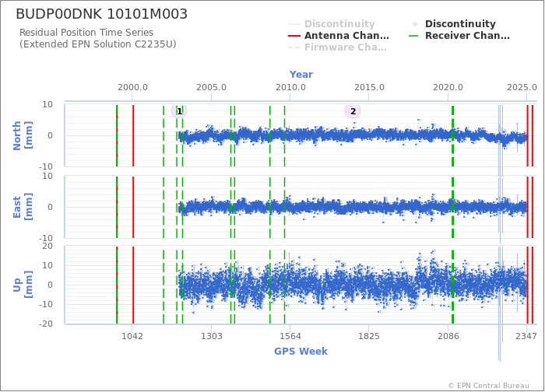Viewport: 545px width, 392px height.
Task: Enable the Firmware Change legend entry
Action: [x=337, y=47]
